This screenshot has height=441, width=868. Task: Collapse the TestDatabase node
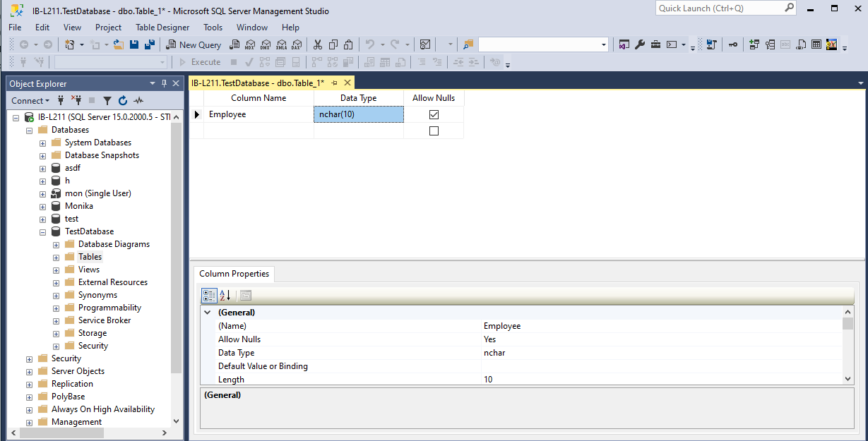pos(43,231)
